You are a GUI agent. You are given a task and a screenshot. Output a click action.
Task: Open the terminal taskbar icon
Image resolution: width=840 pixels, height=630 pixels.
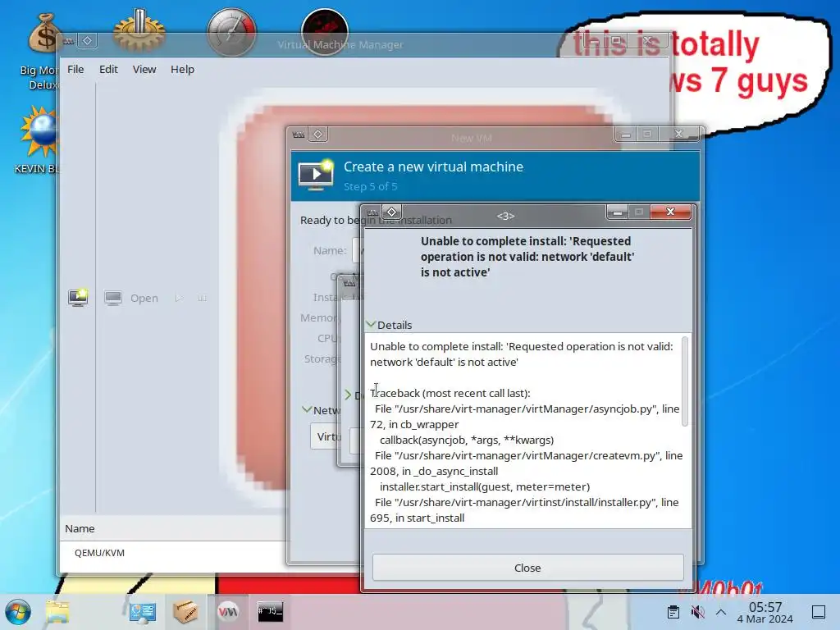click(x=270, y=611)
